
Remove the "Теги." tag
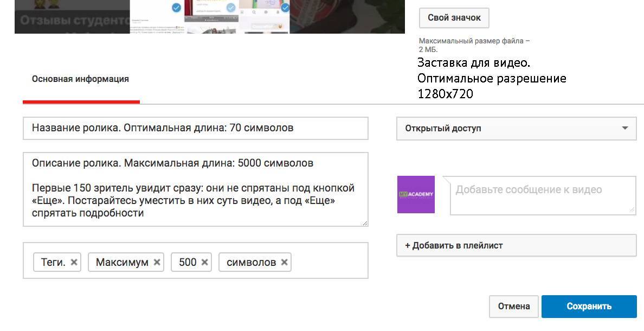click(x=74, y=262)
